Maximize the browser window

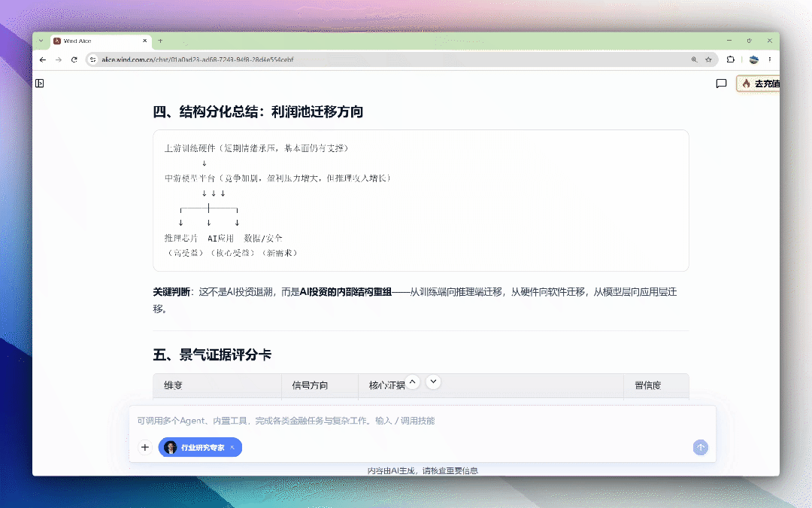tap(750, 41)
